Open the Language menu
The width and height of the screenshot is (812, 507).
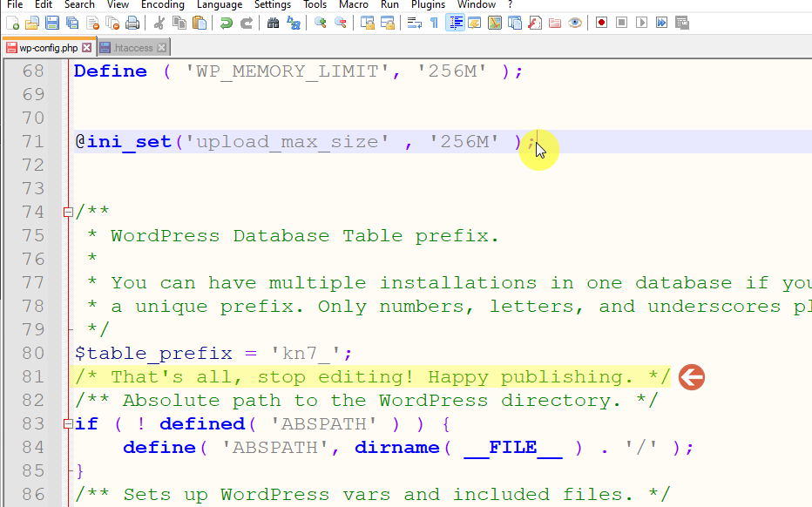click(x=219, y=4)
